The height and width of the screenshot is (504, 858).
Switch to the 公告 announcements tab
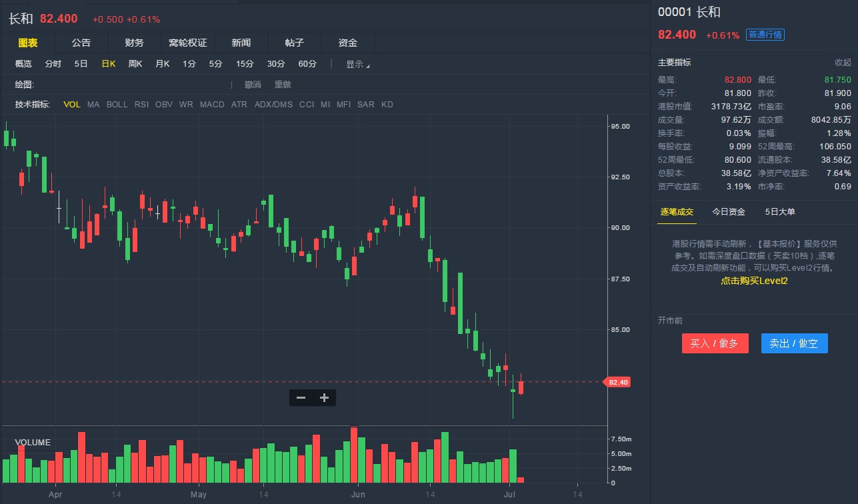pyautogui.click(x=81, y=43)
